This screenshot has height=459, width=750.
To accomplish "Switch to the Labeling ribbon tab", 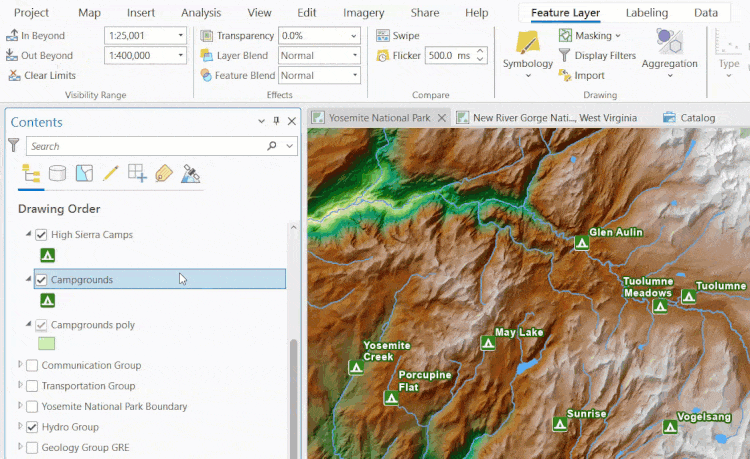I will pyautogui.click(x=647, y=13).
